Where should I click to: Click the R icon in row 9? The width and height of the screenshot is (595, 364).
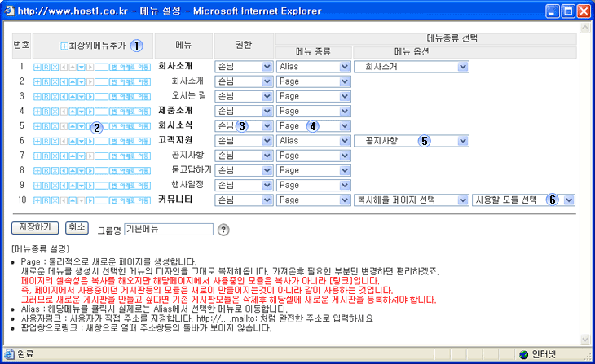(45, 185)
